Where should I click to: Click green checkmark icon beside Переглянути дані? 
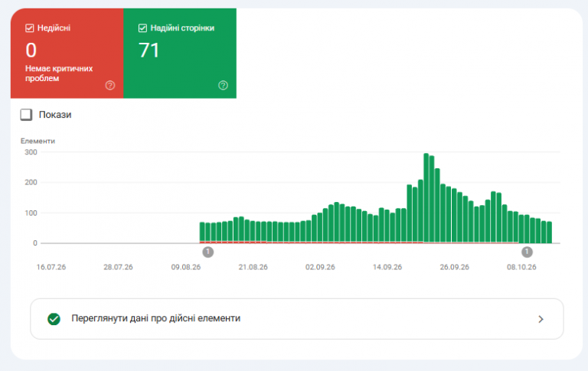[54, 319]
